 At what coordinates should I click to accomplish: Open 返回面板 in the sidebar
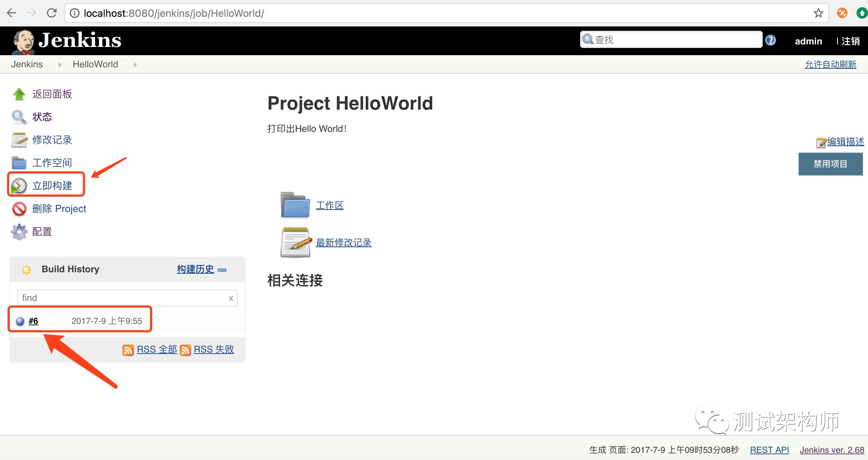52,94
